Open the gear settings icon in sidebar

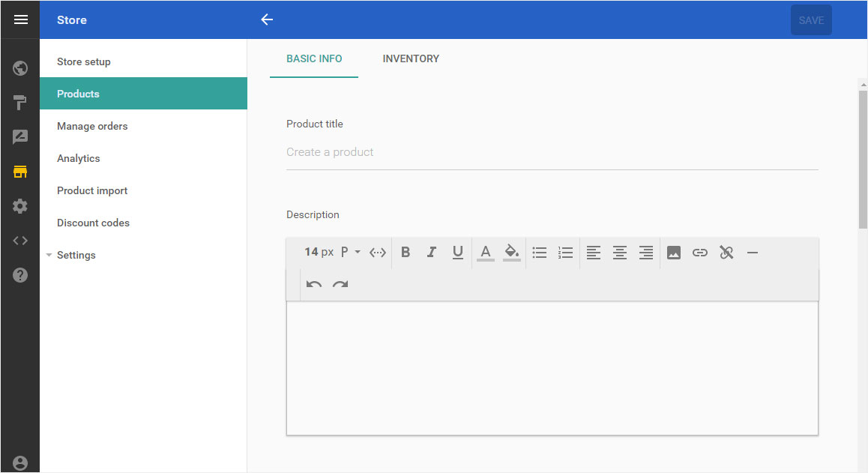(x=20, y=206)
